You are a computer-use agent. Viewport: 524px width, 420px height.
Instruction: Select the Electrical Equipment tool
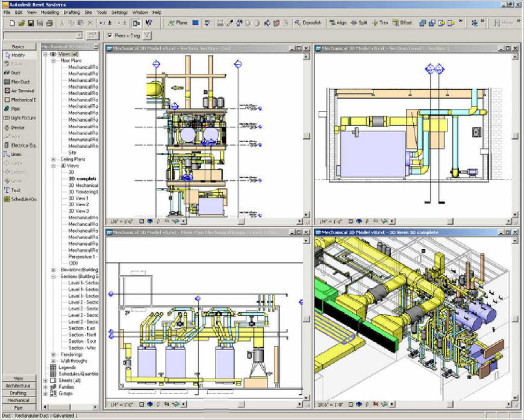pyautogui.click(x=19, y=145)
